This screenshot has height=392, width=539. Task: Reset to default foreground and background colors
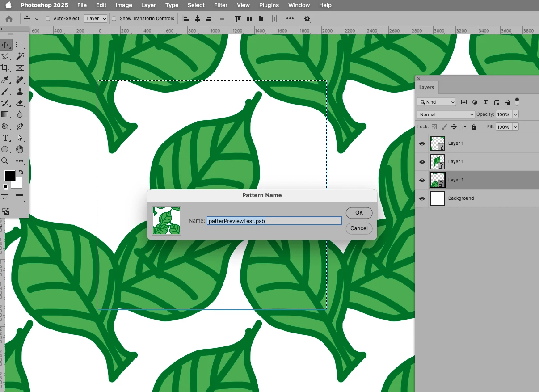[5, 187]
